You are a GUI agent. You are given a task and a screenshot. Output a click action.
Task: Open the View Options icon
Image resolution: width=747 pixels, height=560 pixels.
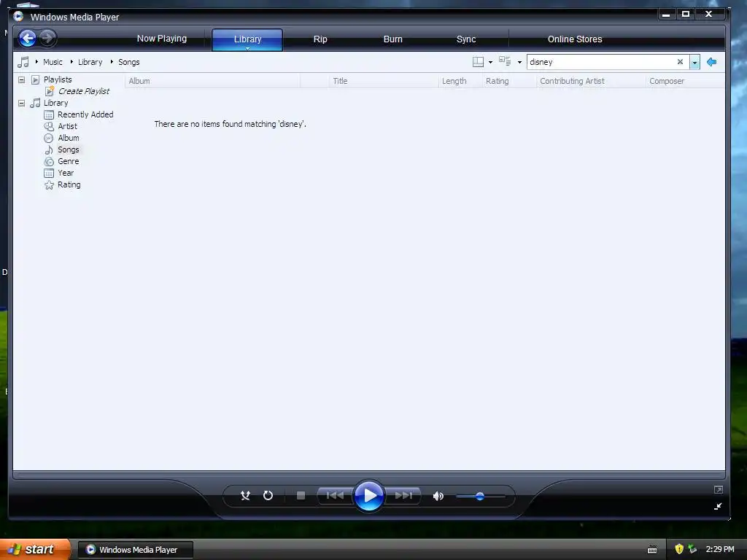[505, 61]
